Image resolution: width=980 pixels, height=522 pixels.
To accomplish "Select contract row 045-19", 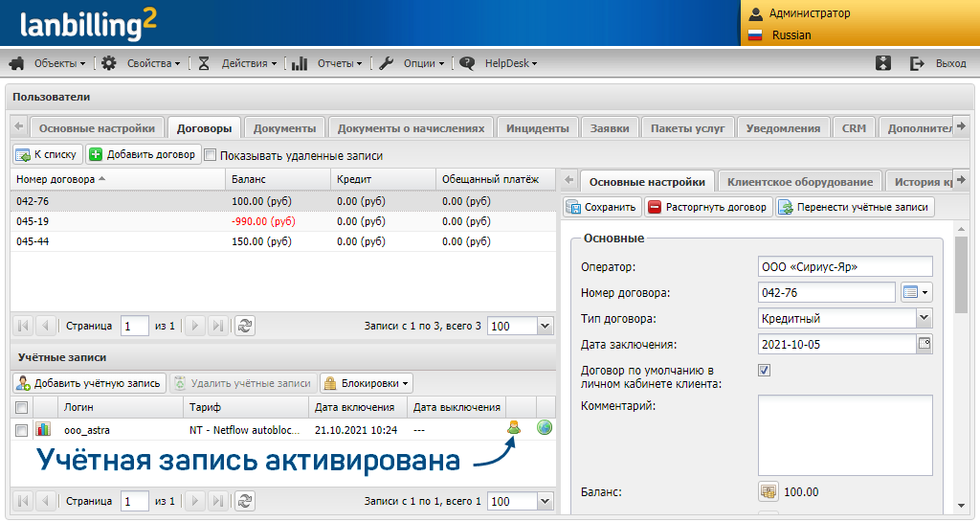I will (x=282, y=221).
